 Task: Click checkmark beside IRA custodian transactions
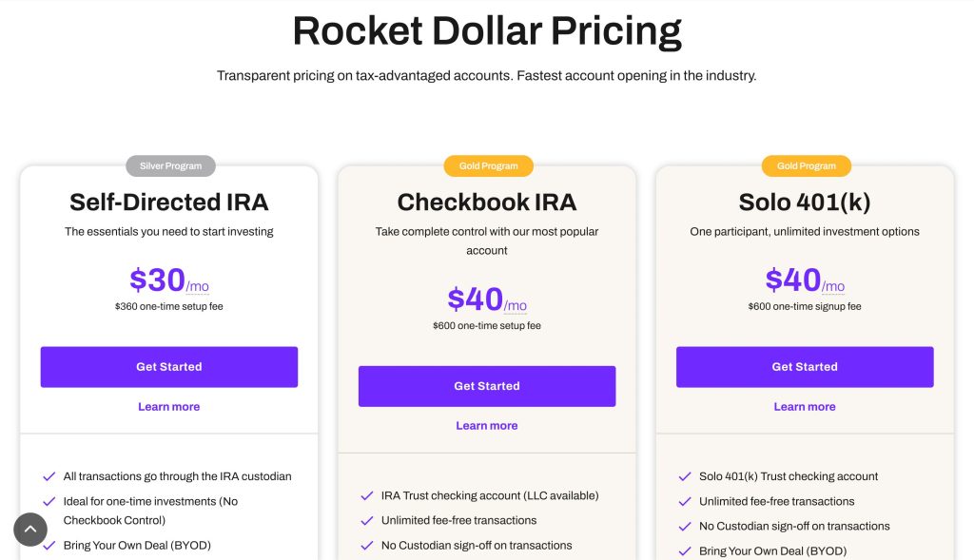[49, 476]
